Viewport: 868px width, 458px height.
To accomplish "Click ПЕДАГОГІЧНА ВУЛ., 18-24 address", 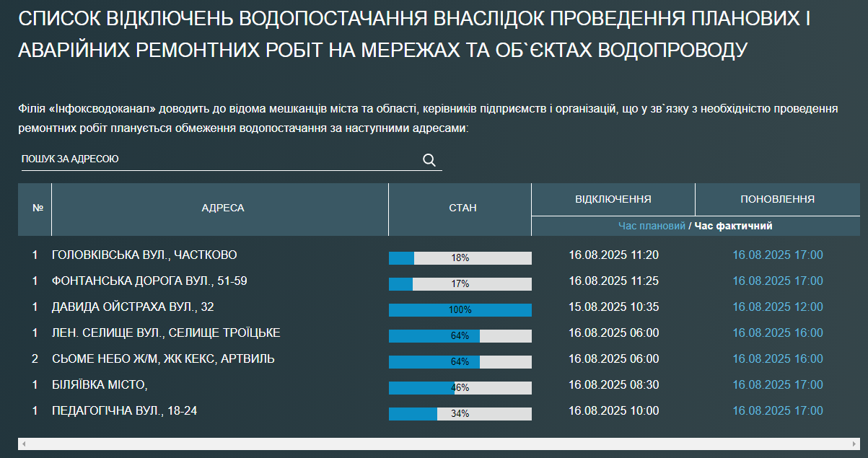I will pyautogui.click(x=125, y=411).
